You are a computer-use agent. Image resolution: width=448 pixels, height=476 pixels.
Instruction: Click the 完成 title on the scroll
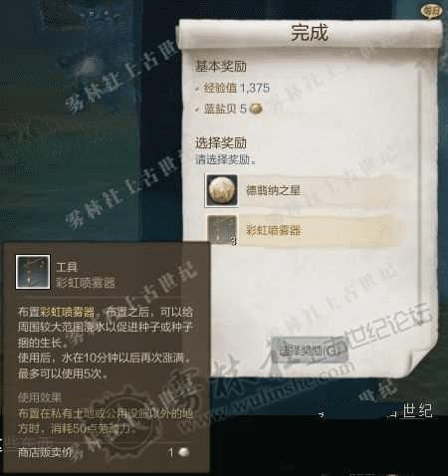(310, 33)
